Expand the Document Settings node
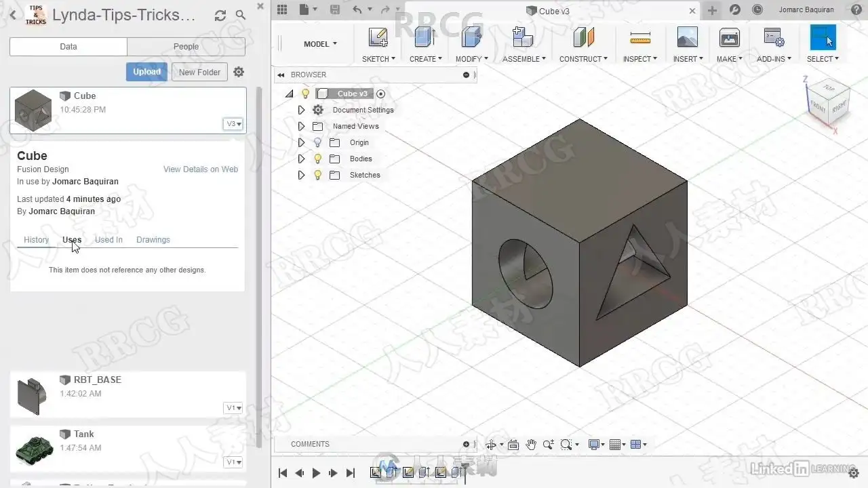 tap(301, 110)
